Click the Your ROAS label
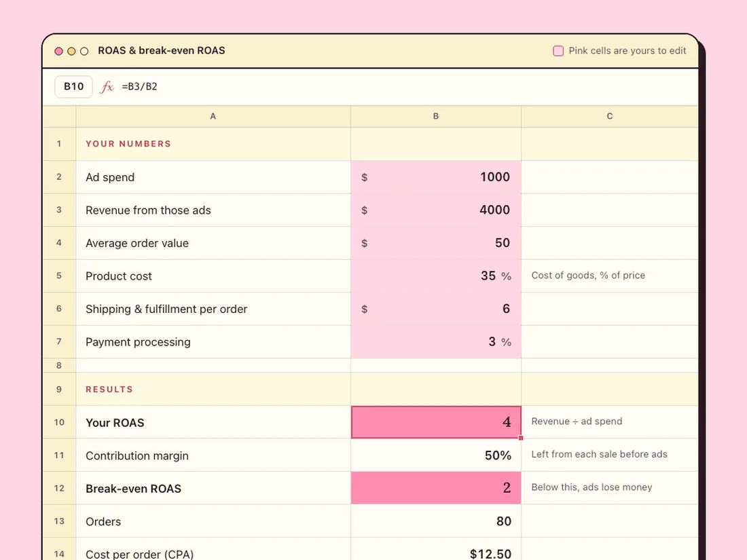 [x=115, y=423]
